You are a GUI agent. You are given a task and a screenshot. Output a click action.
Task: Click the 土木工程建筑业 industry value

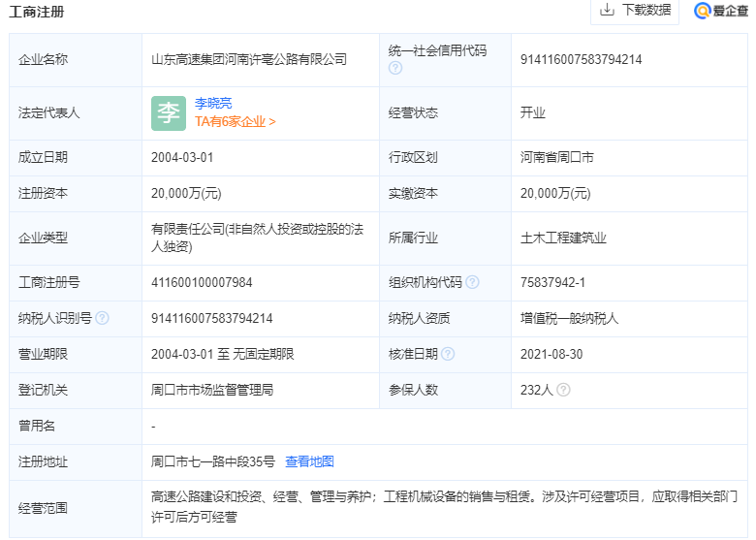click(563, 238)
